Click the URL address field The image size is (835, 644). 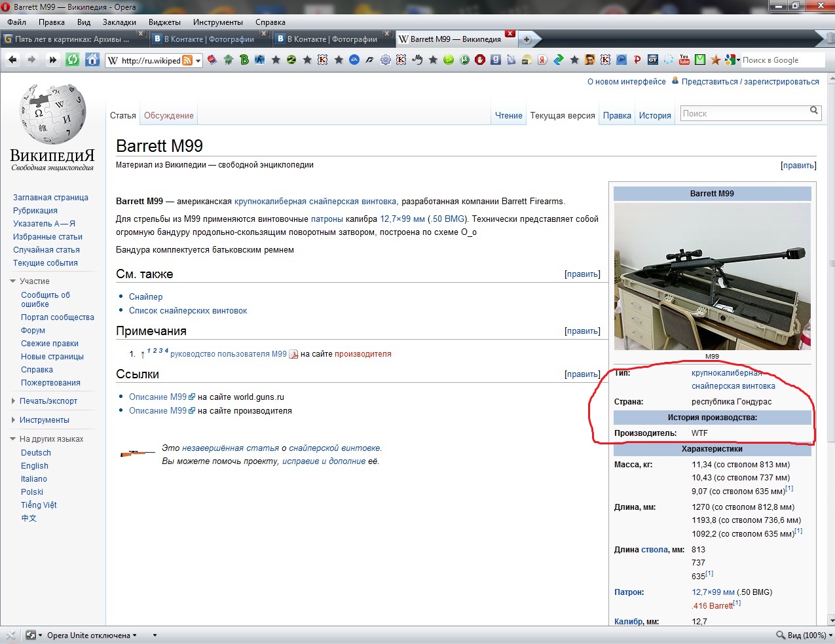[151, 61]
